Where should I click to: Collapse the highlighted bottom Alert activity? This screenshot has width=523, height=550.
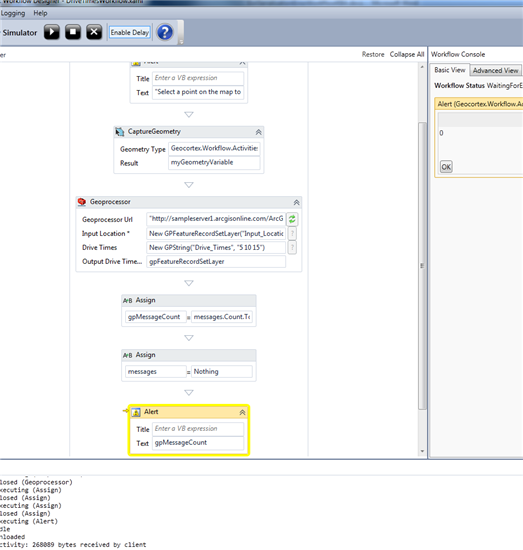pyautogui.click(x=242, y=412)
